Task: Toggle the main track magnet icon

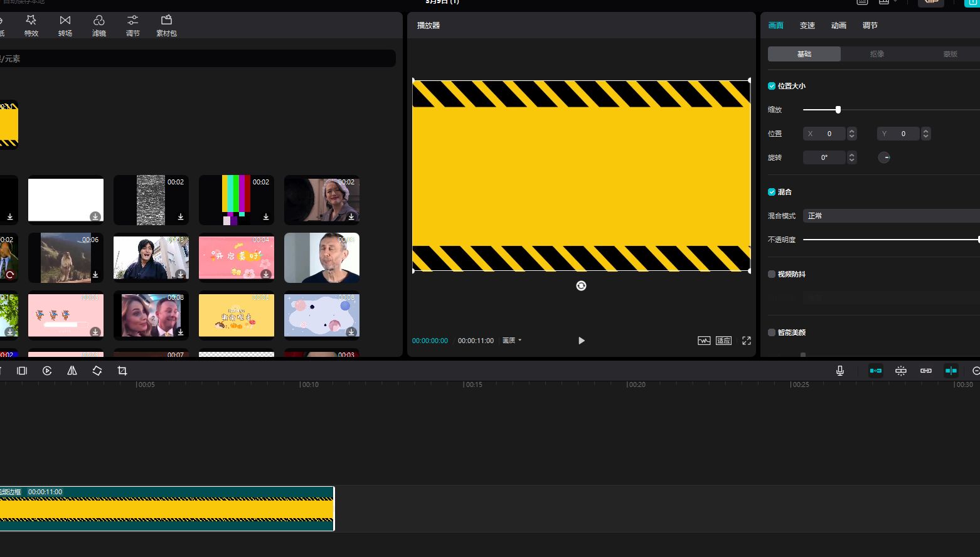Action: pyautogui.click(x=876, y=371)
